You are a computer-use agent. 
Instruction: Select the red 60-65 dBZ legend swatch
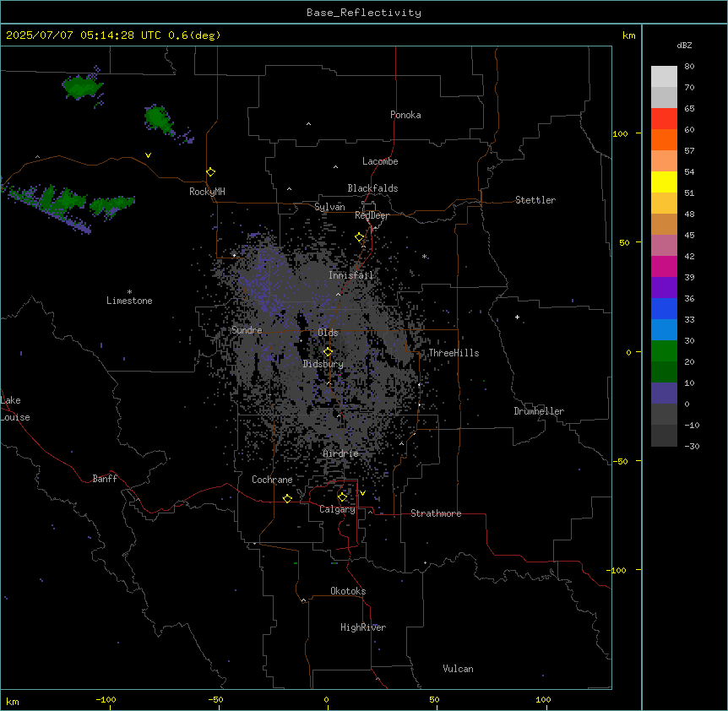[x=664, y=119]
